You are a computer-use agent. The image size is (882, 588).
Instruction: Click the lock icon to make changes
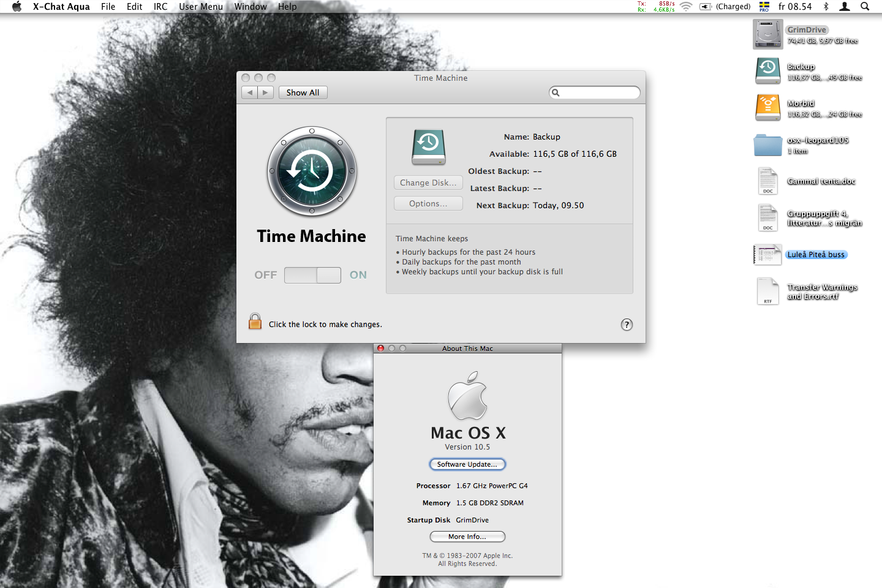click(x=255, y=322)
